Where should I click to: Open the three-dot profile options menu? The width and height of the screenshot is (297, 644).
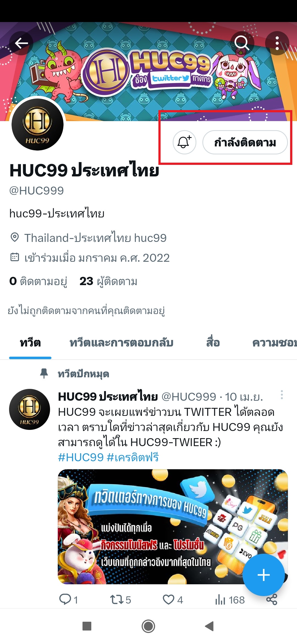(277, 43)
